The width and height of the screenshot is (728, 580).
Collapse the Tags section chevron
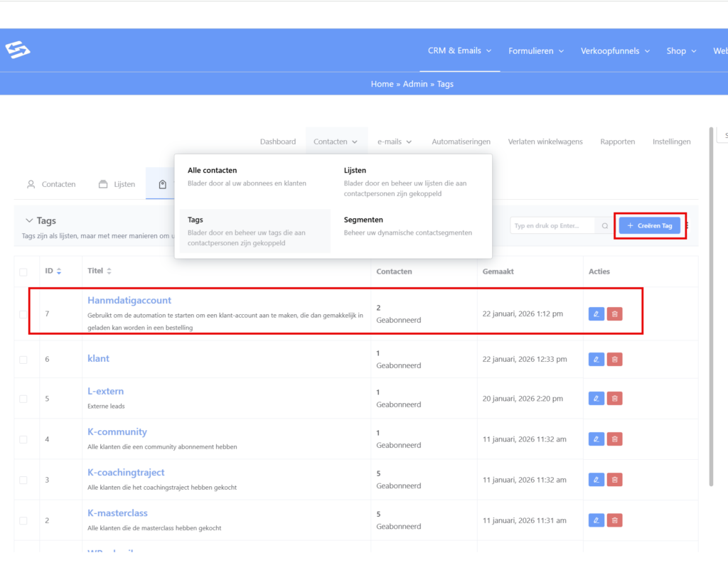[29, 221]
